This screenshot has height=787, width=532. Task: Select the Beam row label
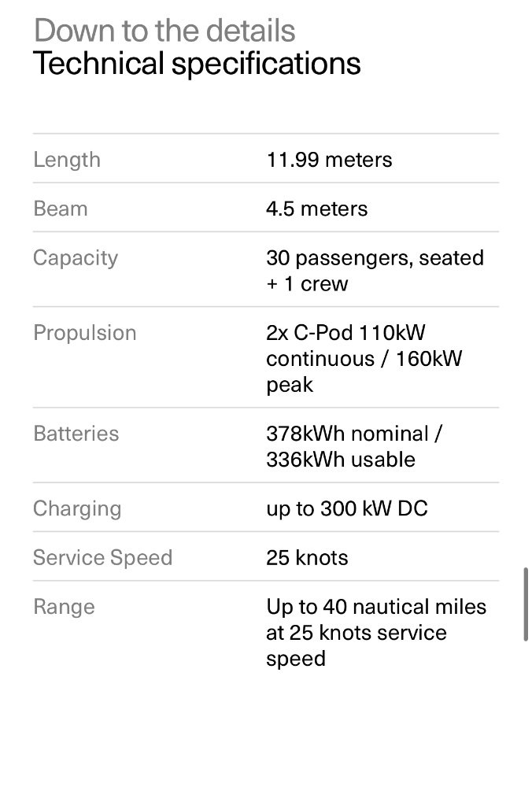[x=60, y=209]
